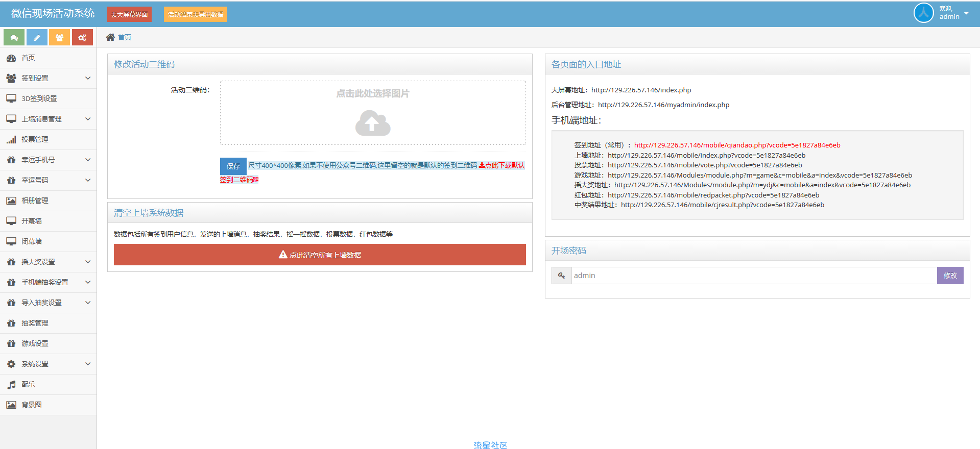Expand the 上墙消息管理 submenu arrow
The height and width of the screenshot is (449, 980).
pos(88,119)
